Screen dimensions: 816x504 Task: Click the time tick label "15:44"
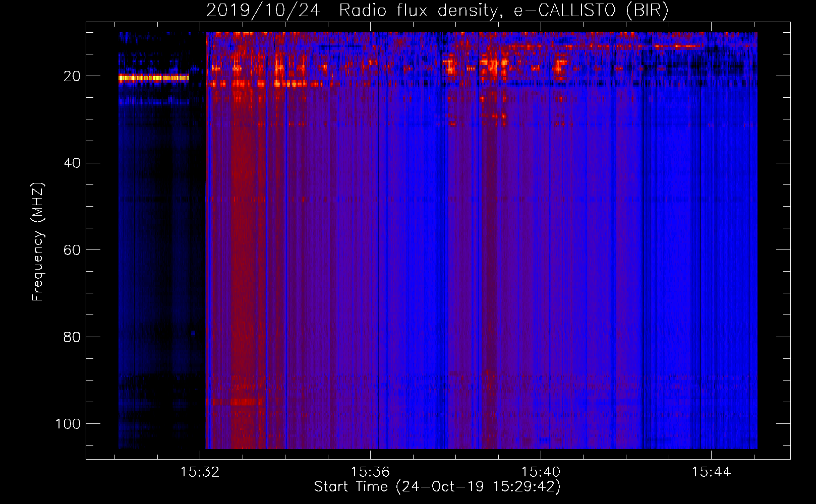click(x=711, y=472)
